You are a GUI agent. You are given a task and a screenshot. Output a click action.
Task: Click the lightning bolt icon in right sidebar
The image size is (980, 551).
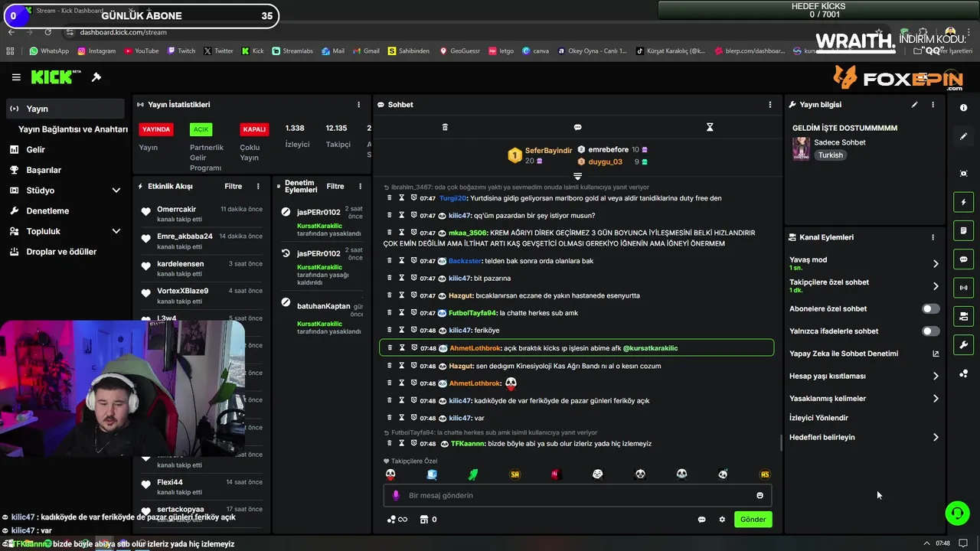963,202
